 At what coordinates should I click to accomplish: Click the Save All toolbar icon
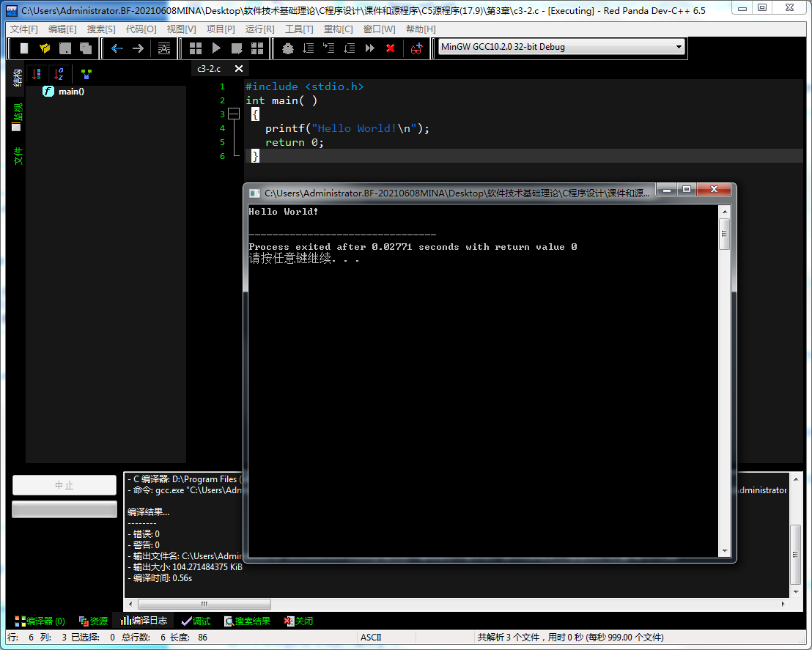tap(86, 48)
